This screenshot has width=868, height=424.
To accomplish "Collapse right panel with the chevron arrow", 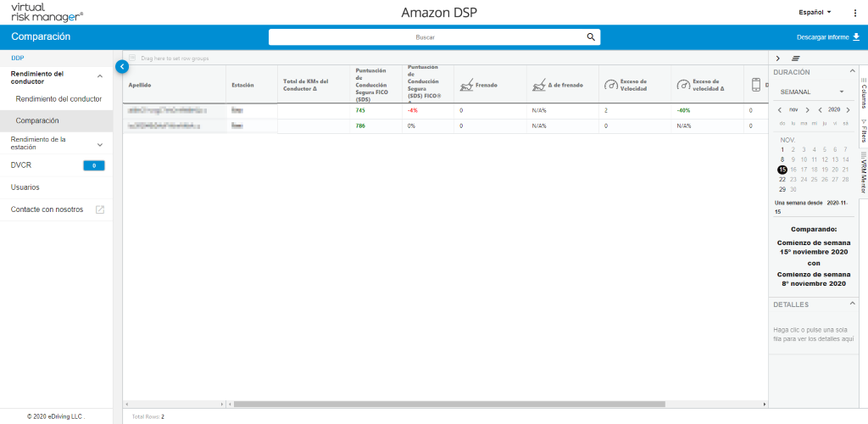I will pyautogui.click(x=778, y=59).
